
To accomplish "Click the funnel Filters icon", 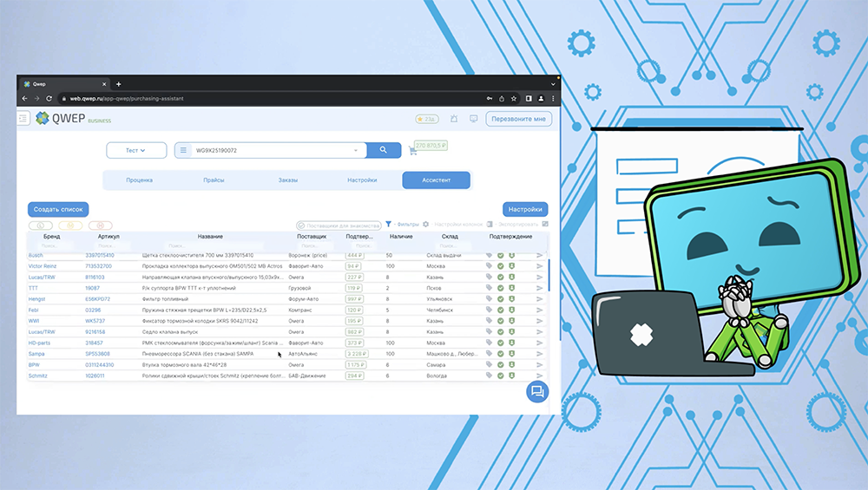I will 389,224.
